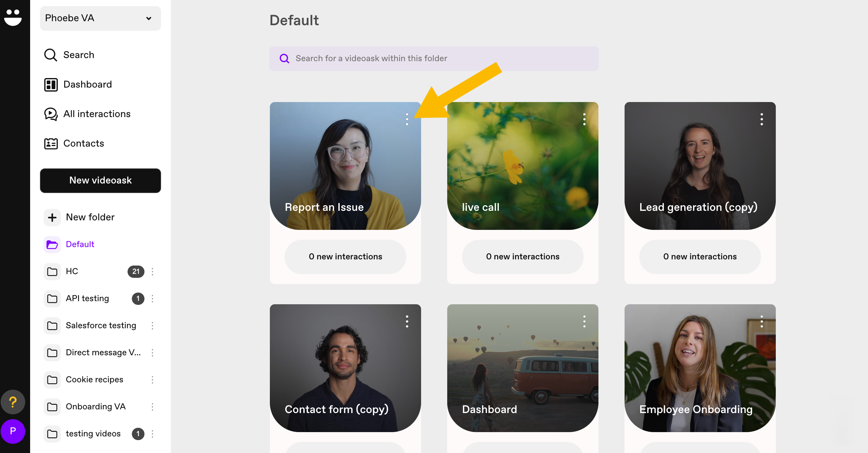Select the Default folder
The height and width of the screenshot is (453, 868).
[x=80, y=244]
